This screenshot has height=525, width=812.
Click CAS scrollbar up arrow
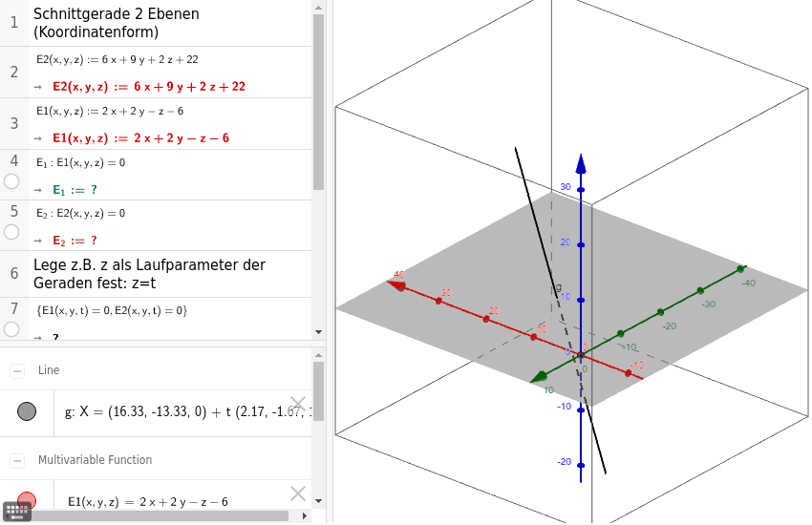318,8
